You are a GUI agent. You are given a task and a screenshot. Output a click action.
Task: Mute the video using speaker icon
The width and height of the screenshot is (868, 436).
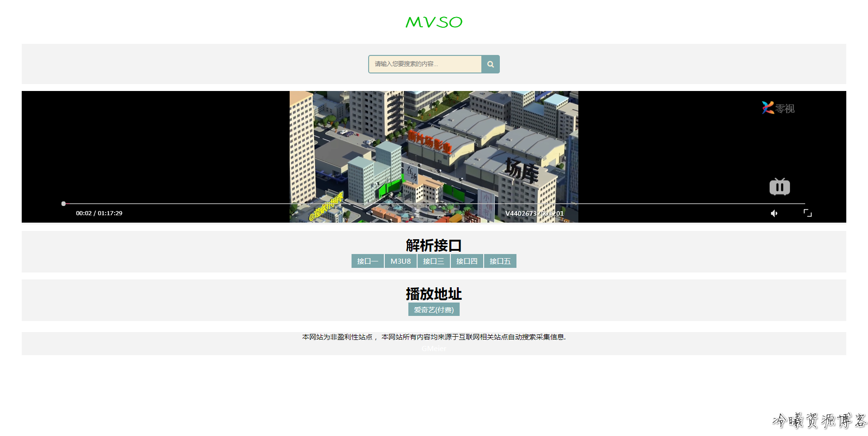click(x=774, y=213)
